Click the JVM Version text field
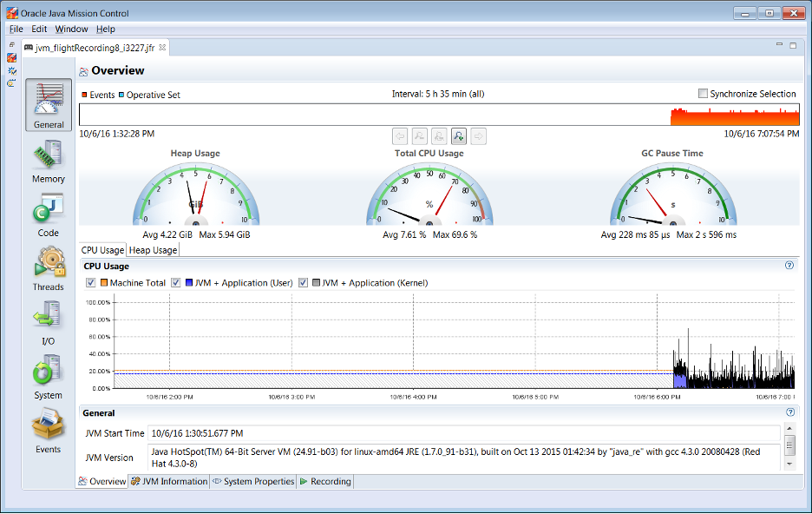The height and width of the screenshot is (514, 812). click(x=464, y=458)
